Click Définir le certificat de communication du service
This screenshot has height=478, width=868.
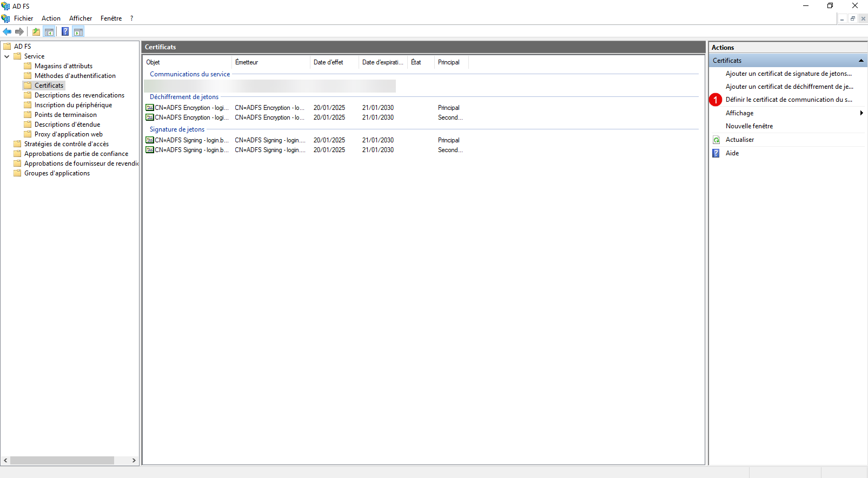click(789, 100)
